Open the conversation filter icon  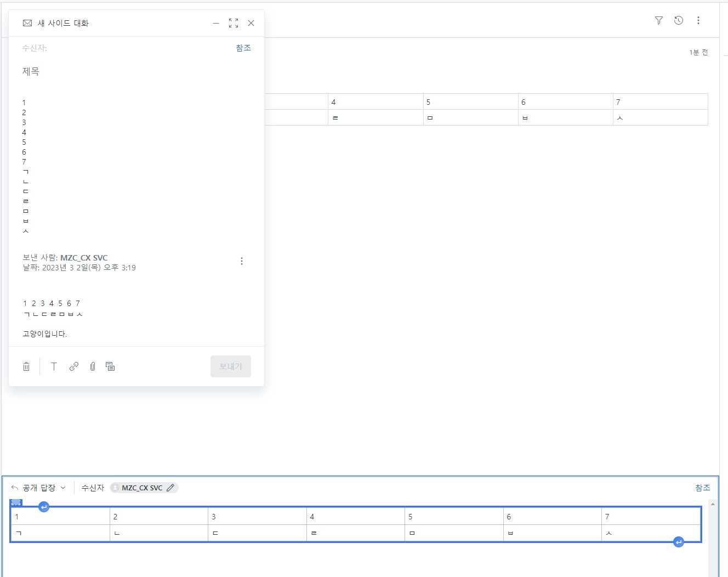tap(659, 20)
